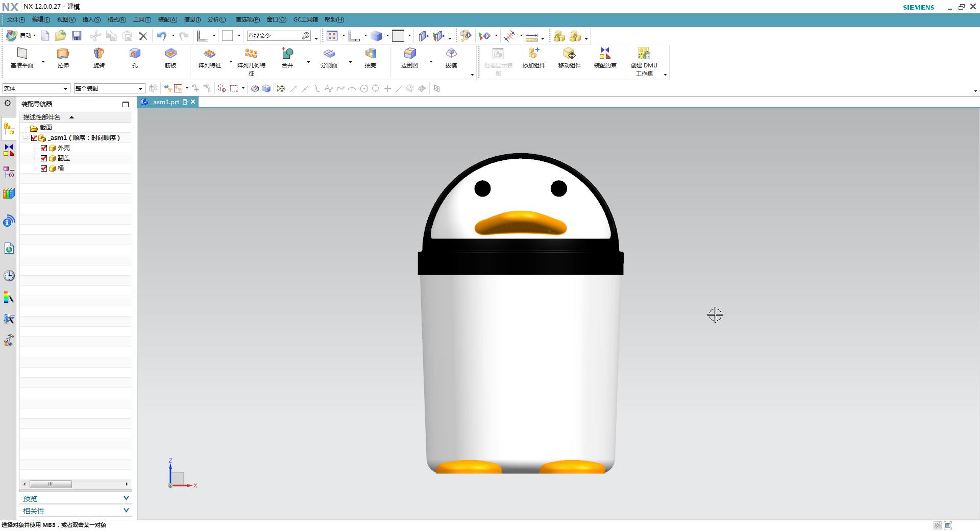Select the 边倒圆 edge blend tool
Screen dimensions: 980x531
pyautogui.click(x=410, y=58)
